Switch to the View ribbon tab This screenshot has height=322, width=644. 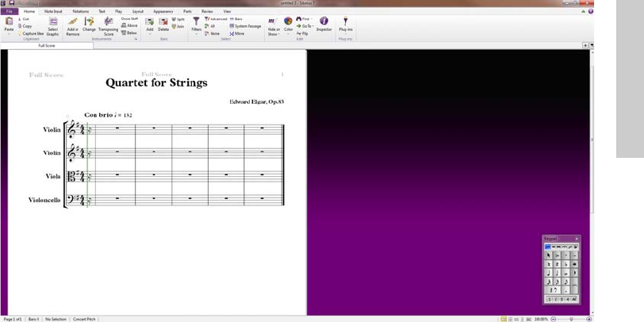coord(227,11)
